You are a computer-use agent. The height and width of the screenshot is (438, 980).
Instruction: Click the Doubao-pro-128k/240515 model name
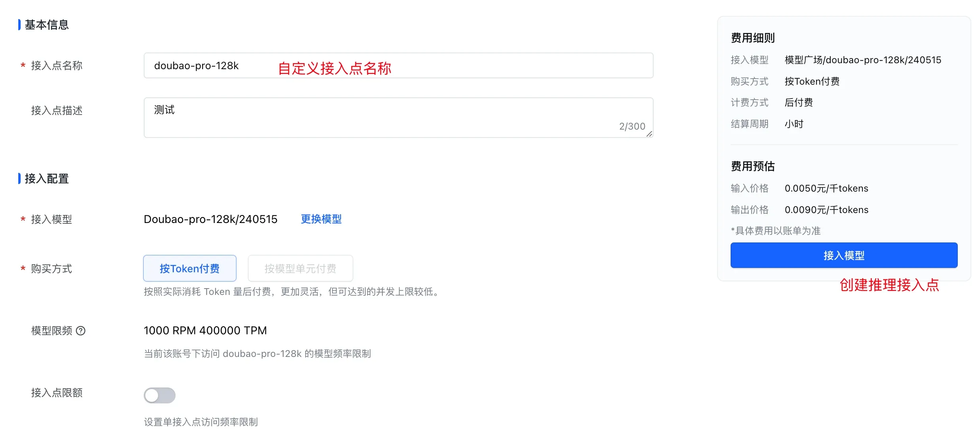pos(210,219)
